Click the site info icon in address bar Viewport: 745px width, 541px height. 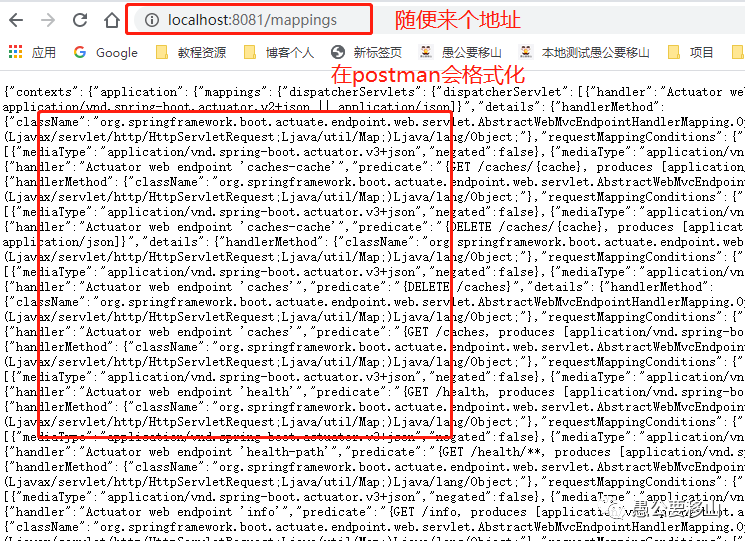(152, 20)
